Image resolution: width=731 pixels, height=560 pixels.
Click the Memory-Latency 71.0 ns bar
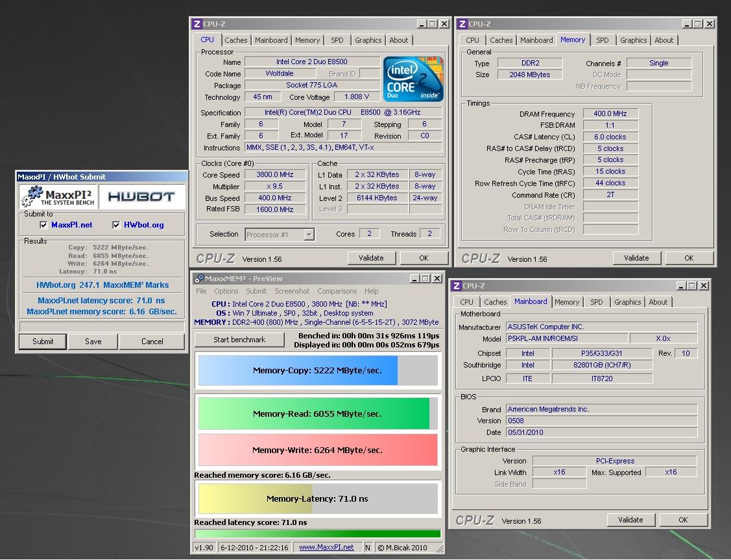click(318, 498)
